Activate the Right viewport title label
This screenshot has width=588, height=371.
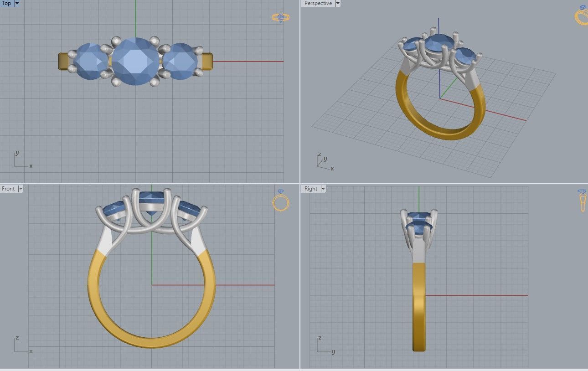tap(311, 189)
